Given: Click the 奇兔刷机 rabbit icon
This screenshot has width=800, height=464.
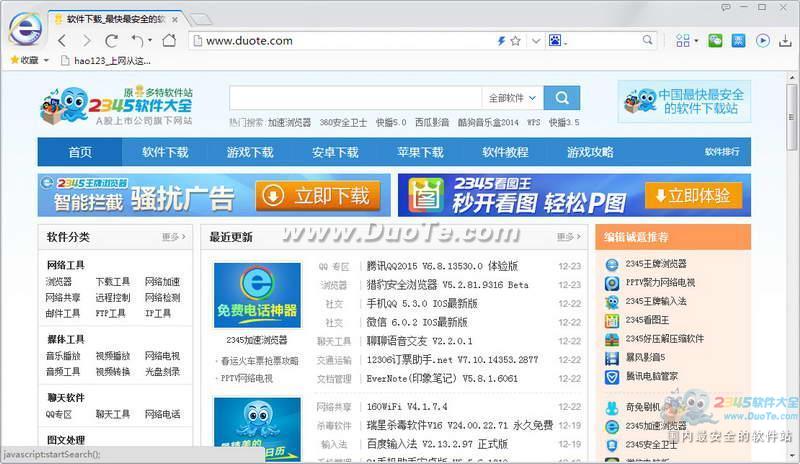Looking at the screenshot, I should tap(612, 408).
